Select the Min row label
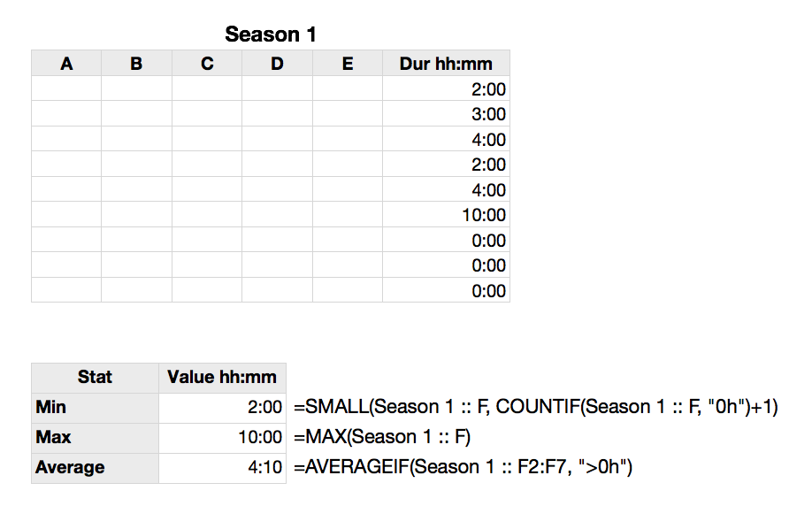The image size is (812, 506). pyautogui.click(x=95, y=408)
